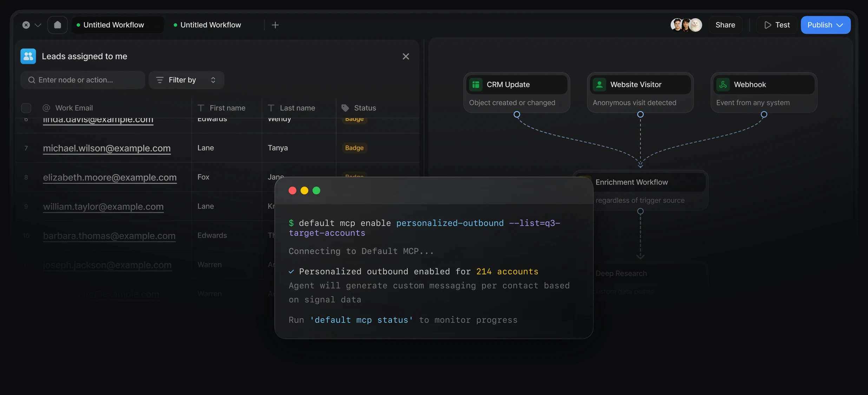Click the Connecting to Default MCP line
Viewport: 868px width, 395px height.
coord(361,251)
